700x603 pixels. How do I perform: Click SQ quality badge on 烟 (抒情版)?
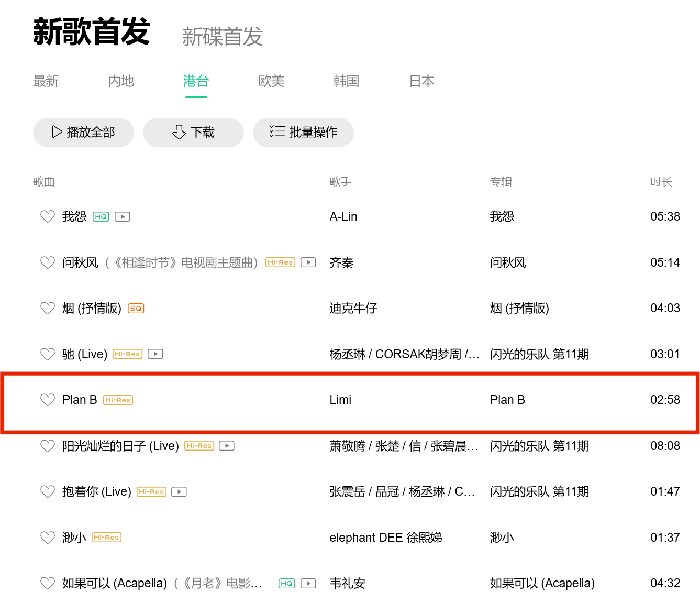136,309
